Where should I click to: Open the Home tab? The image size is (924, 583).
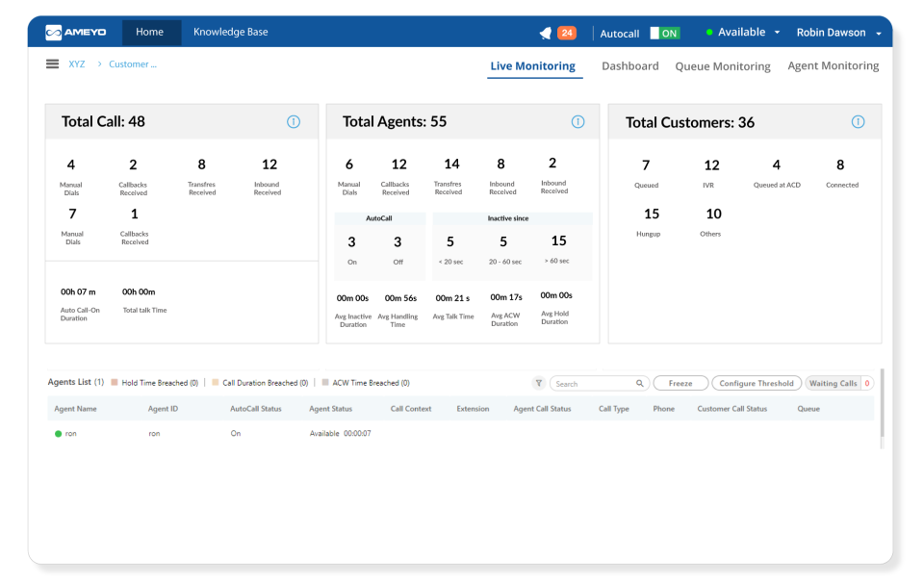point(150,32)
